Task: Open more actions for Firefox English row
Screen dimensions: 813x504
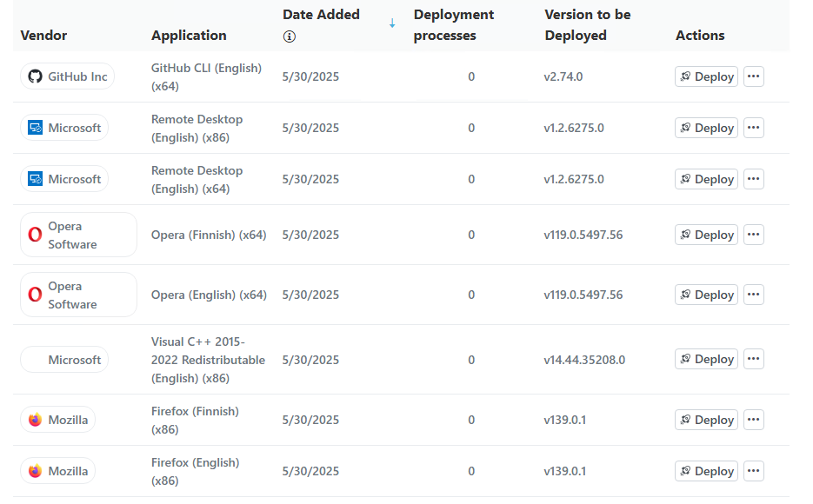Action: 753,471
